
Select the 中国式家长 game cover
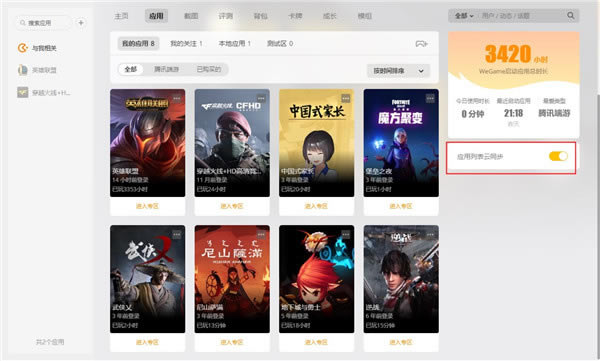coord(316,143)
